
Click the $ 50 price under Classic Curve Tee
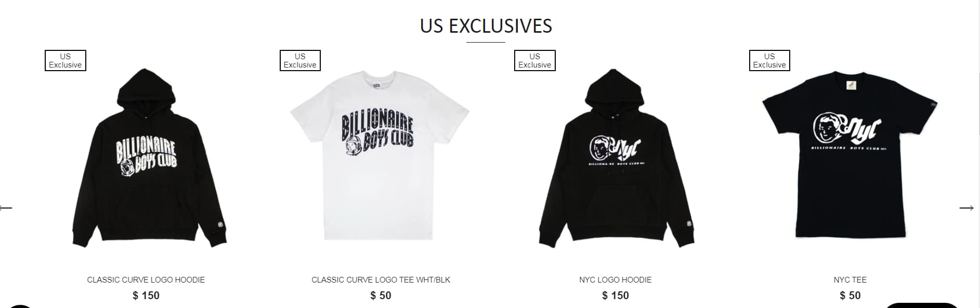(x=381, y=296)
